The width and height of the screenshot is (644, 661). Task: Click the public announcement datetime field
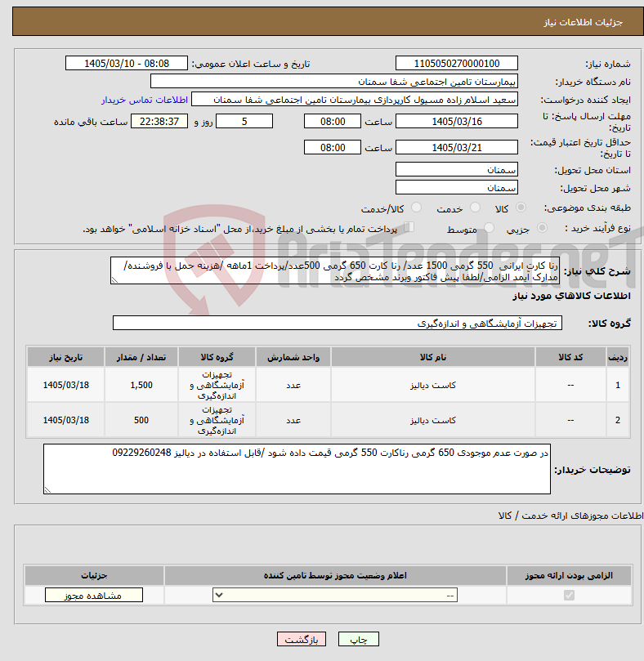pyautogui.click(x=127, y=63)
